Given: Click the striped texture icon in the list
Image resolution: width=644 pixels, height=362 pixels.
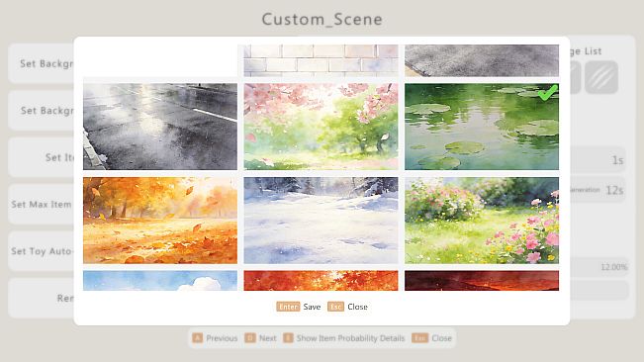Looking at the screenshot, I should coord(601,77).
